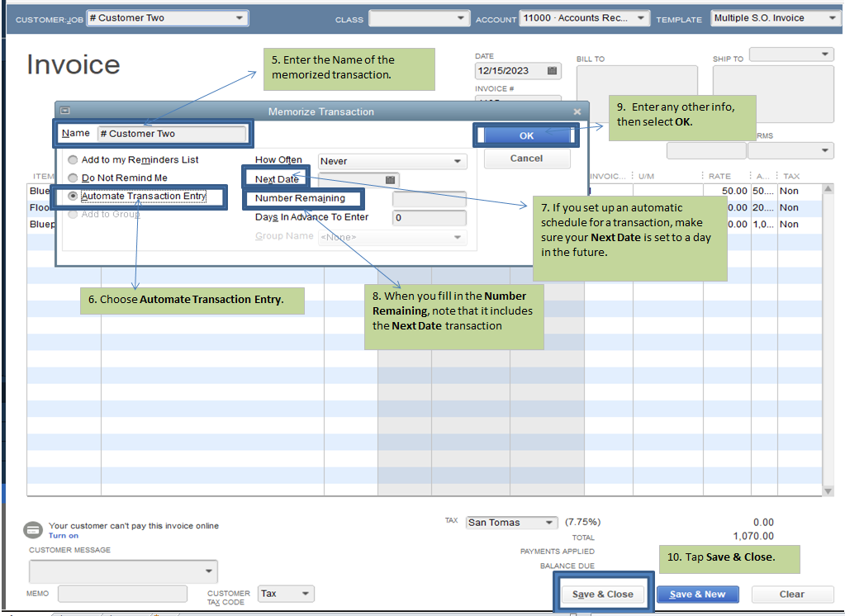Select the Add to my Reminders List option

(x=73, y=159)
